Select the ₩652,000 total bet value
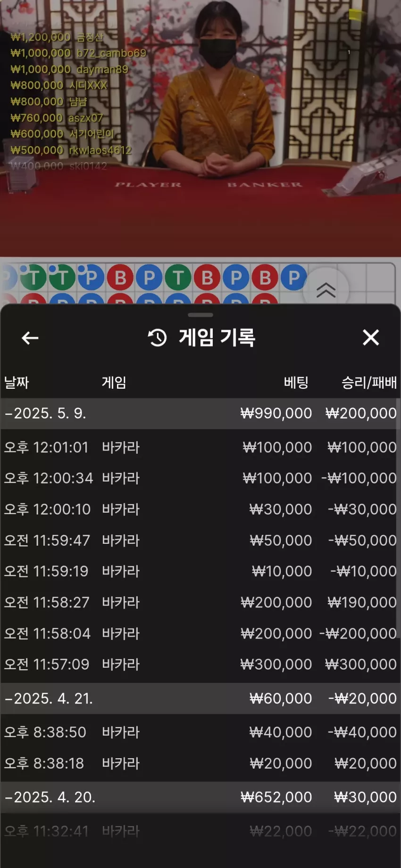This screenshot has height=868, width=401. (276, 797)
